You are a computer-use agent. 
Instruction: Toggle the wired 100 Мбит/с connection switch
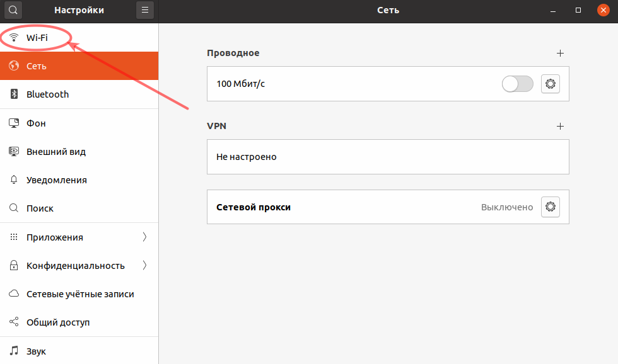[x=518, y=84]
